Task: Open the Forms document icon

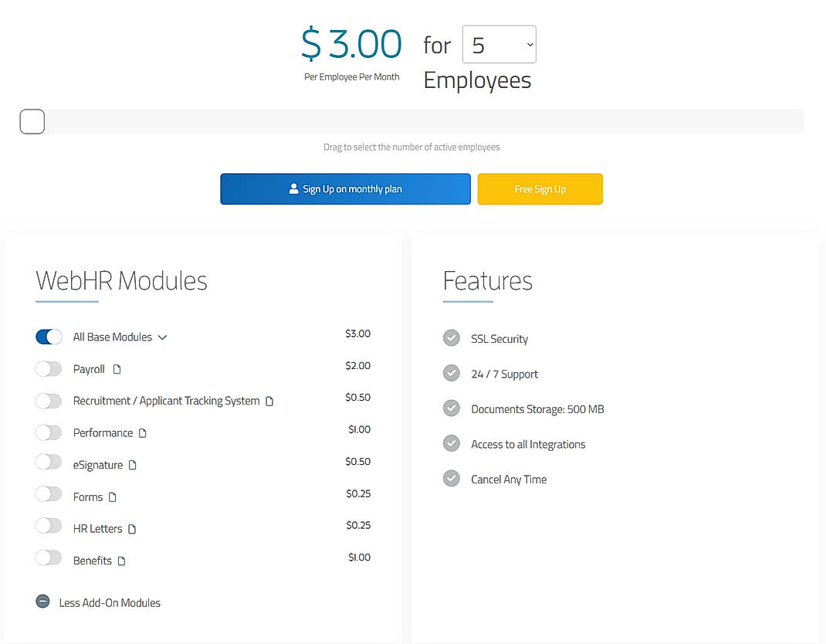Action: click(112, 497)
